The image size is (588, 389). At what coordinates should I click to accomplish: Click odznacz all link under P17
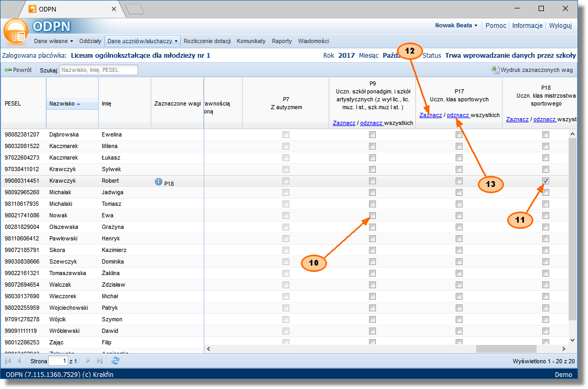[x=458, y=115]
